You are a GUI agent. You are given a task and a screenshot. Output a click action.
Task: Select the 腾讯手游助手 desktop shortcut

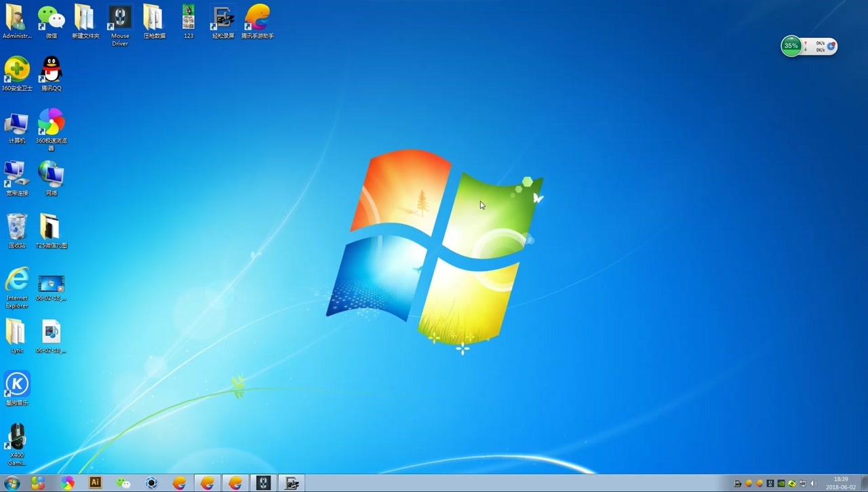point(258,21)
